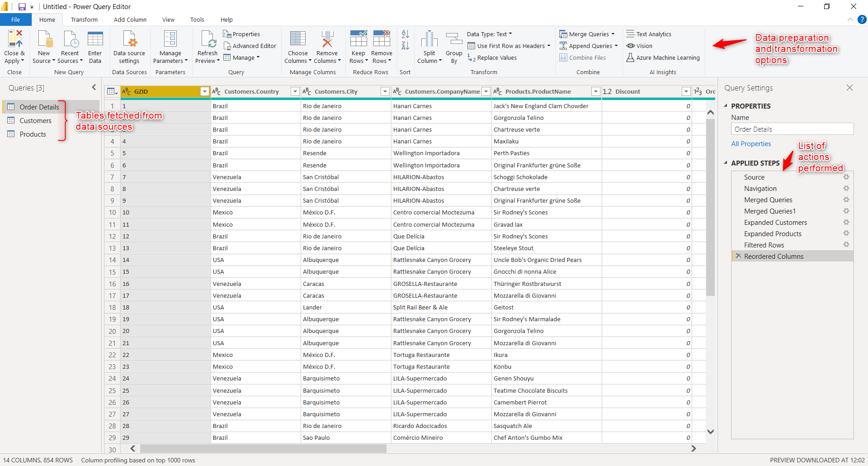Click the horizontal scrollbar of data grid
Viewport: 868px width, 466px height.
pos(264,448)
